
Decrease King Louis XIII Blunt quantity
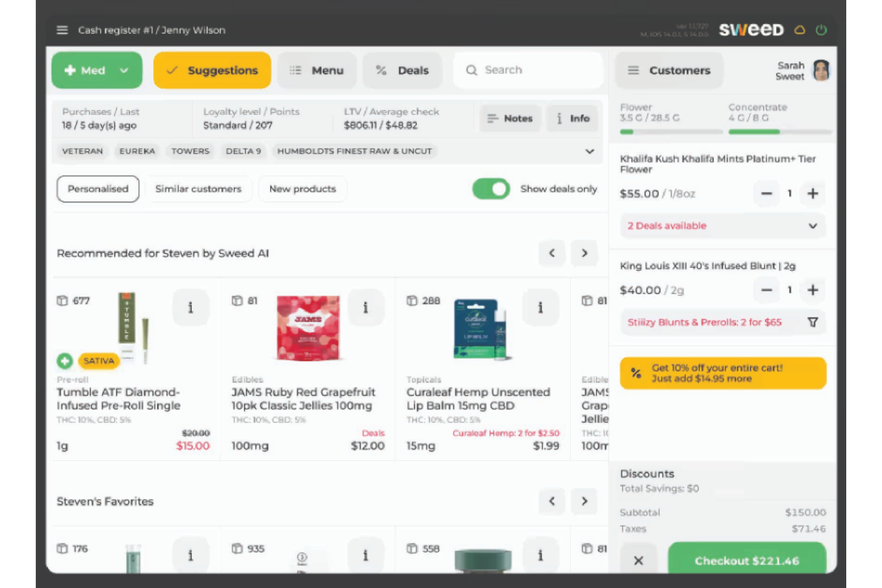[x=766, y=290]
